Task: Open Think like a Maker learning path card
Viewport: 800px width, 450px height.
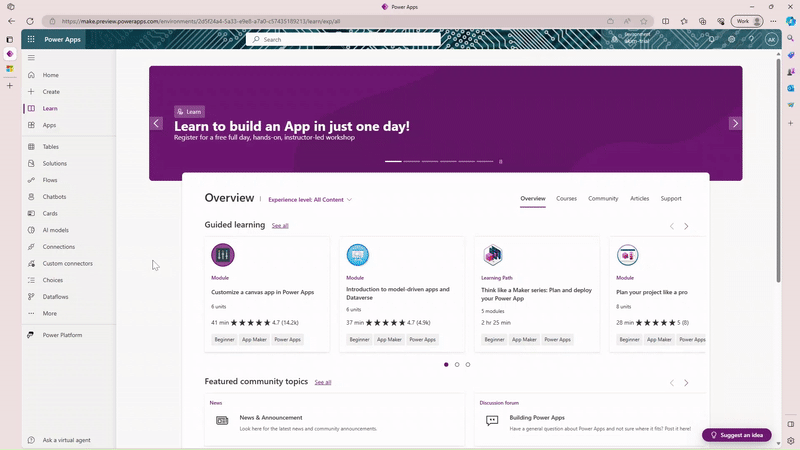Action: 537,294
